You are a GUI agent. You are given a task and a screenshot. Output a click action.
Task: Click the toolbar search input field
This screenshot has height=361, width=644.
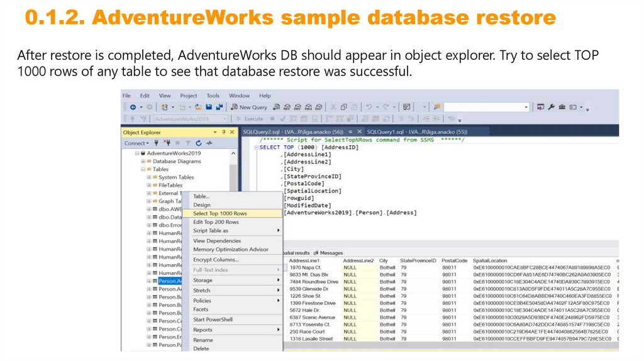[483, 107]
